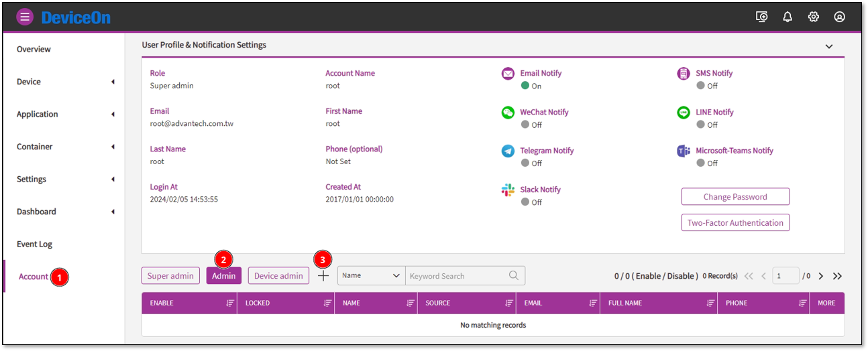This screenshot has width=868, height=351.
Task: Click the search magnifier icon
Action: [x=514, y=275]
